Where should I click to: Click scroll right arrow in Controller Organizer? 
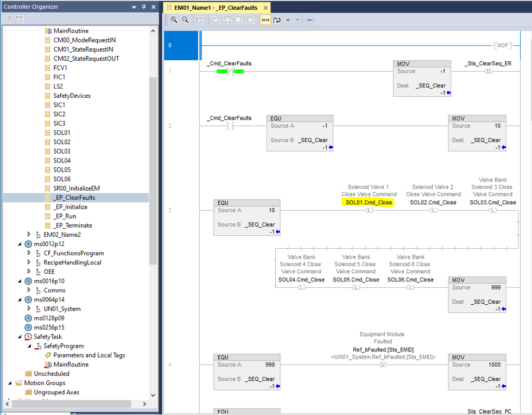point(144,404)
